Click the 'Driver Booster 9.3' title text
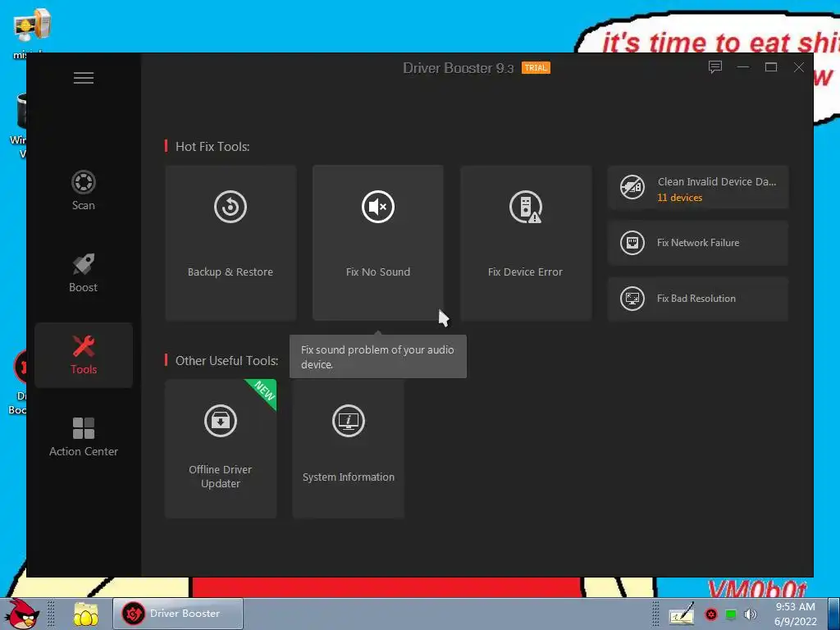The height and width of the screenshot is (630, 840). 458,68
